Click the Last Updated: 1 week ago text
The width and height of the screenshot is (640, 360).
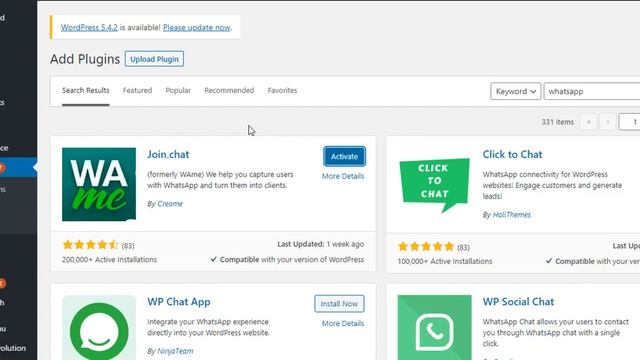tap(320, 244)
